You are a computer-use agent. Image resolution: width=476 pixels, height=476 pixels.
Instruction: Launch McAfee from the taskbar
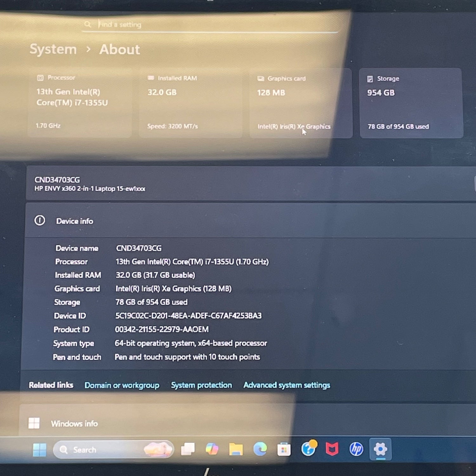pyautogui.click(x=332, y=449)
